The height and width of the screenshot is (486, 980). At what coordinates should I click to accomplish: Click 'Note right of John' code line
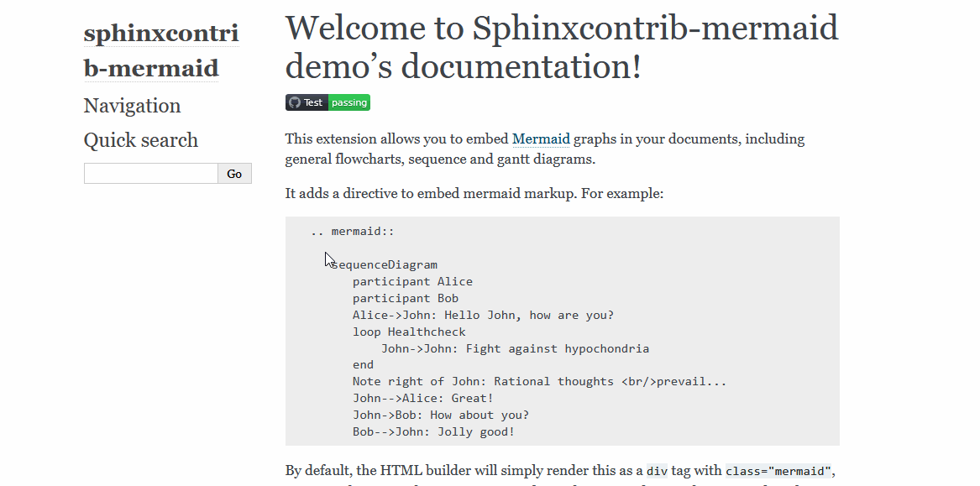[x=539, y=382]
